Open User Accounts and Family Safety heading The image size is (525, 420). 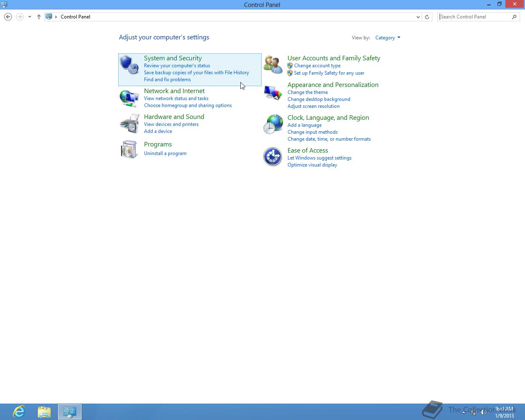[334, 58]
